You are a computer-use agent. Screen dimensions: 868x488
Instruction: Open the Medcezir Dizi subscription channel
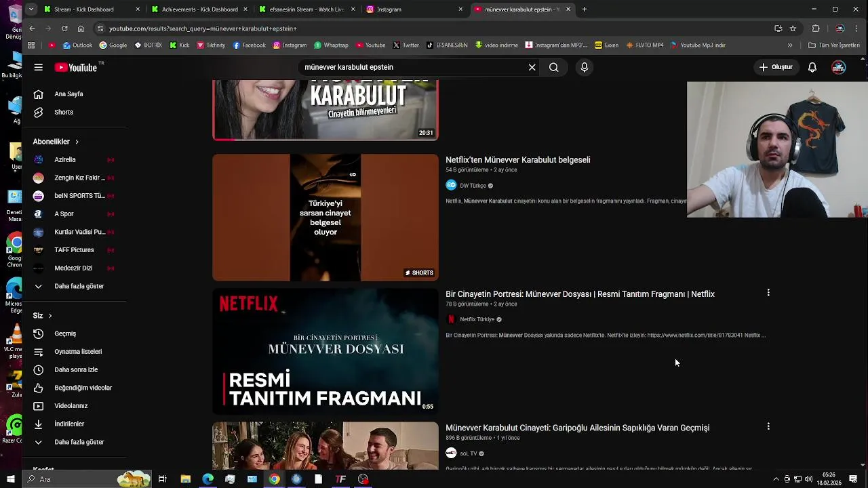[x=73, y=268]
